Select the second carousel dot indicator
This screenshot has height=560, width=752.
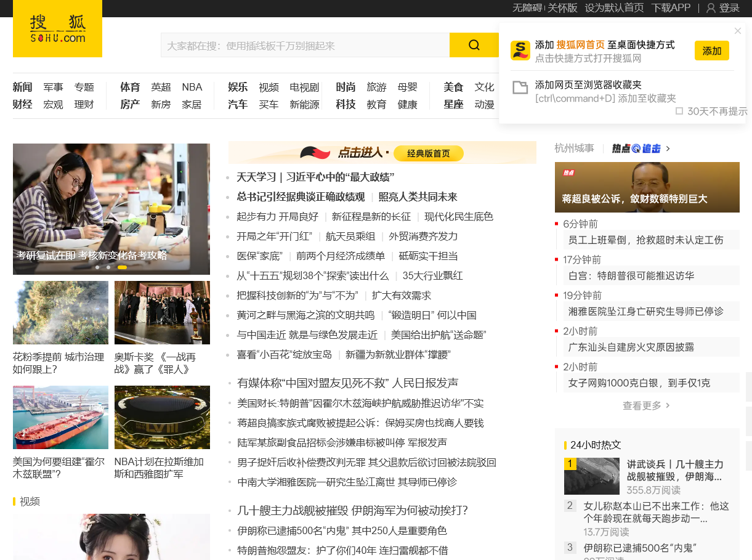(108, 267)
